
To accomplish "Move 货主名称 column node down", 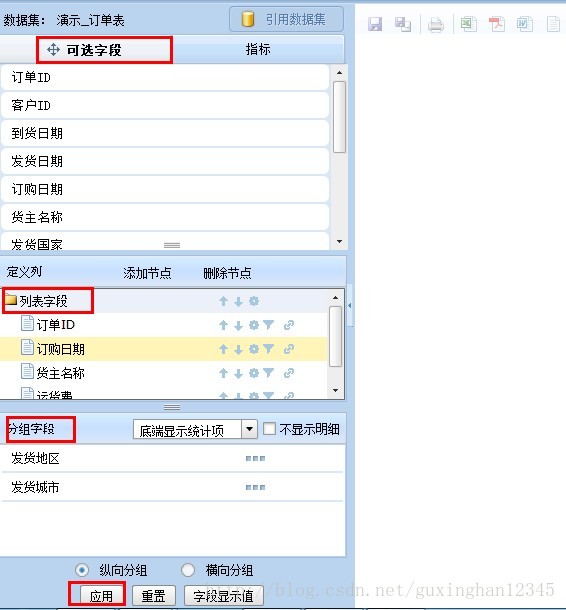I will click(238, 373).
